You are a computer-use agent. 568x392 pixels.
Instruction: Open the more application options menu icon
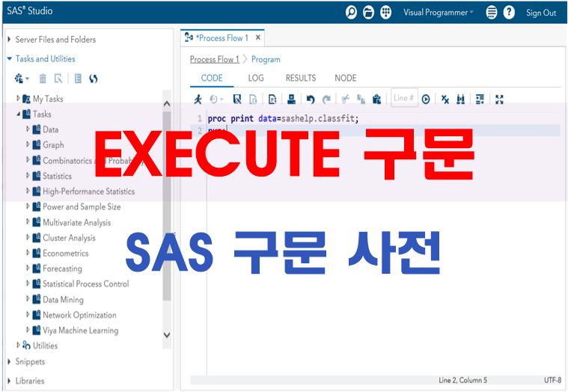(491, 13)
